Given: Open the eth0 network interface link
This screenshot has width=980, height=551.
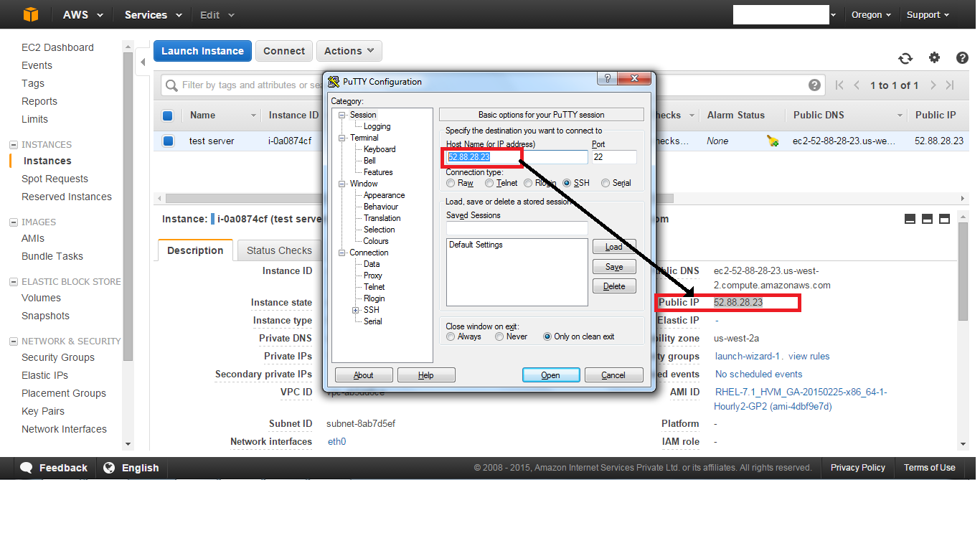Looking at the screenshot, I should [337, 442].
